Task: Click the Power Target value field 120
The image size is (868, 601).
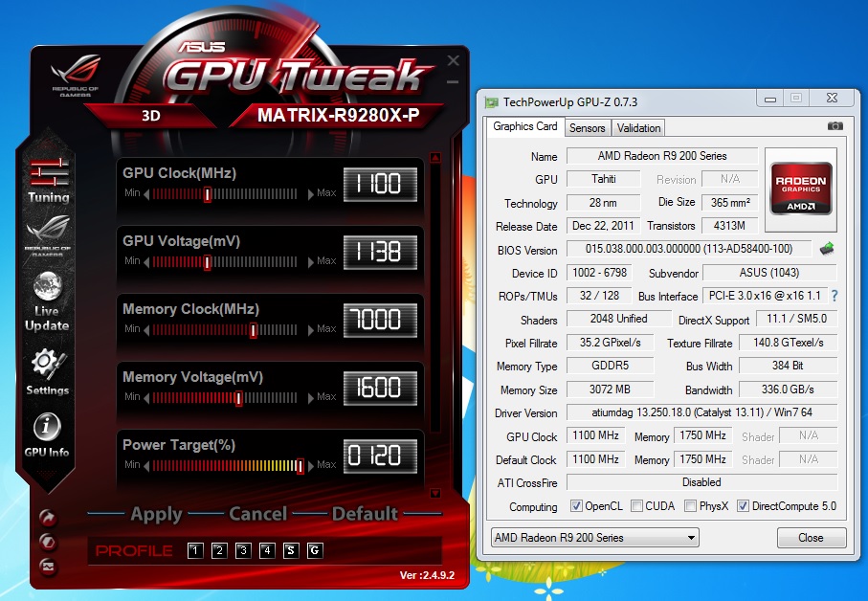Action: pos(380,456)
